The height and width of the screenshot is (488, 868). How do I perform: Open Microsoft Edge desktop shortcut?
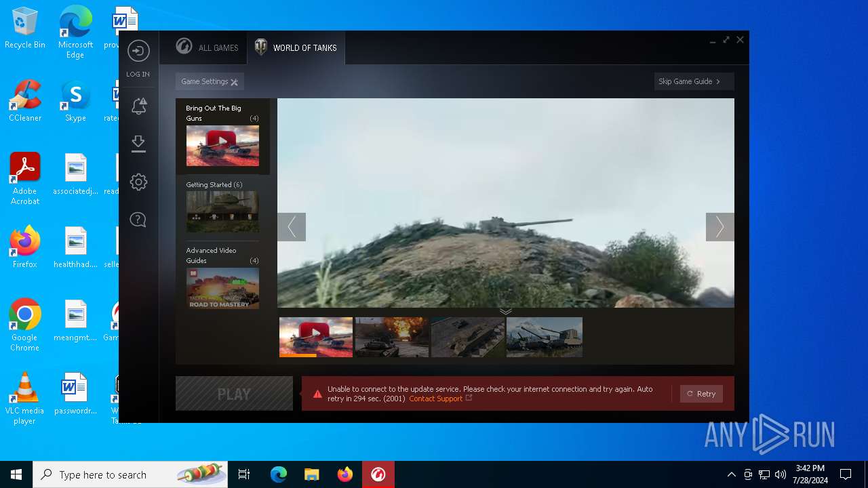point(75,31)
